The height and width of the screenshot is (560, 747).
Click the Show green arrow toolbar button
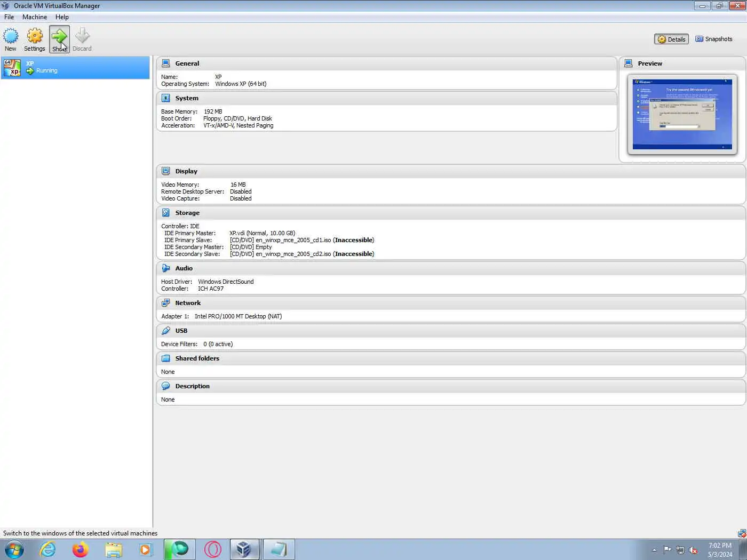(59, 40)
